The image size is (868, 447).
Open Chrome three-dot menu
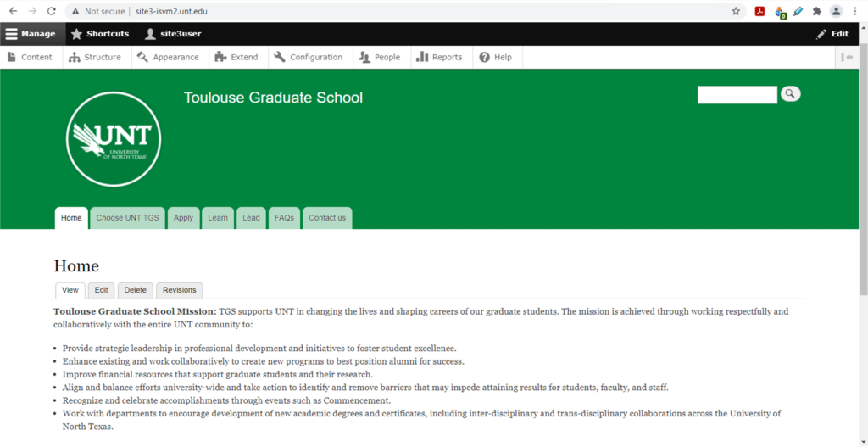855,11
